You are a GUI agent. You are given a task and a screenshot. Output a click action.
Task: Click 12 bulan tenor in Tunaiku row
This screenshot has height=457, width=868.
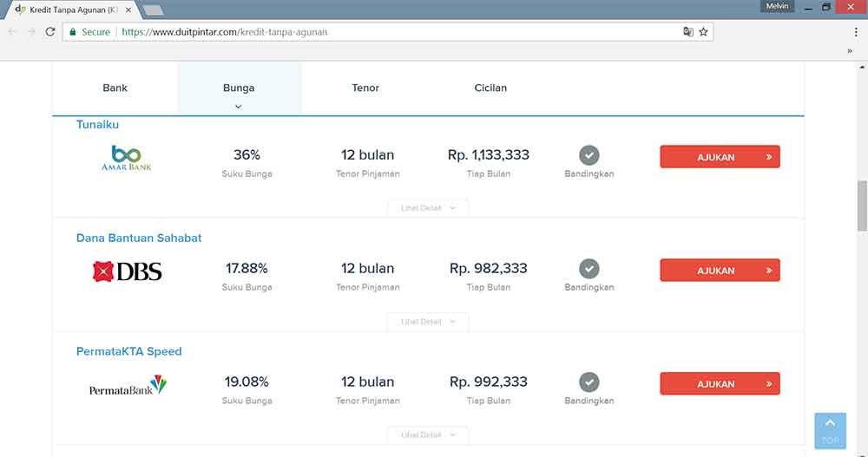(x=367, y=155)
